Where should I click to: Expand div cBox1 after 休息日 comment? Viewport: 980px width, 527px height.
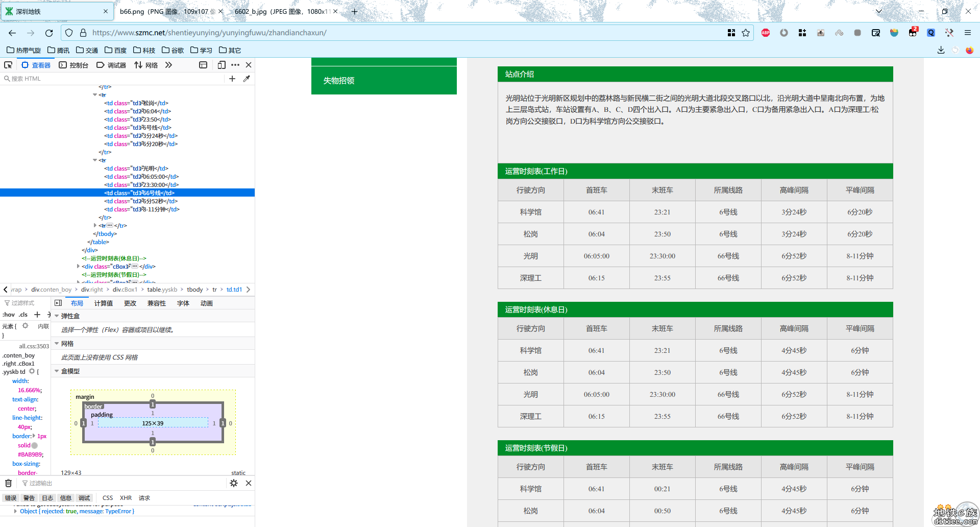78,266
